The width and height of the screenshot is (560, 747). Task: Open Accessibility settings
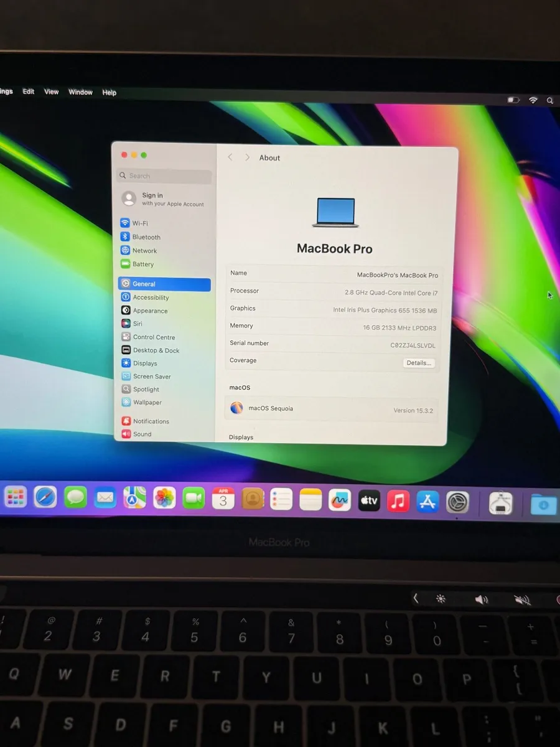(x=150, y=298)
